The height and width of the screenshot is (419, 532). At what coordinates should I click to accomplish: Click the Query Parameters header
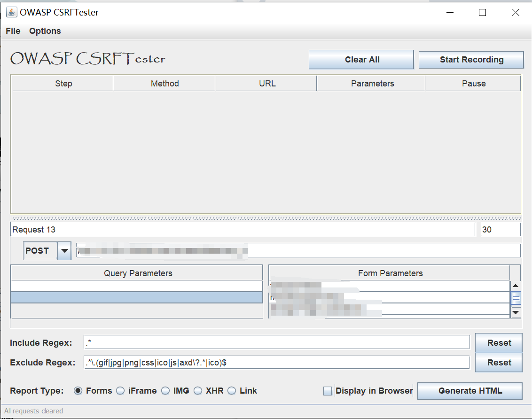point(137,273)
